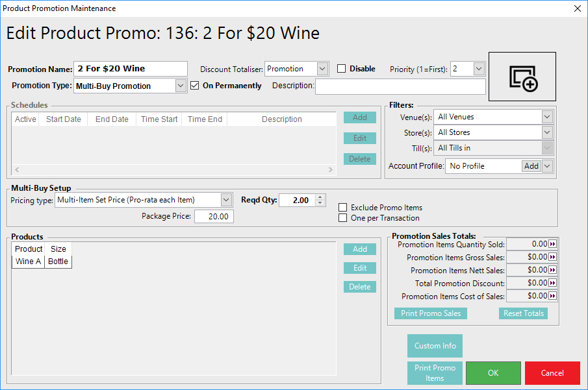Open the Promotion Type dropdown
The image size is (588, 390).
pyautogui.click(x=181, y=86)
